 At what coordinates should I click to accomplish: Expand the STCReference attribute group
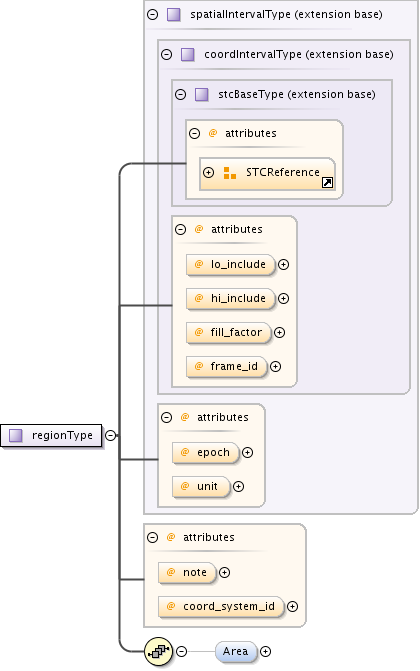point(209,172)
